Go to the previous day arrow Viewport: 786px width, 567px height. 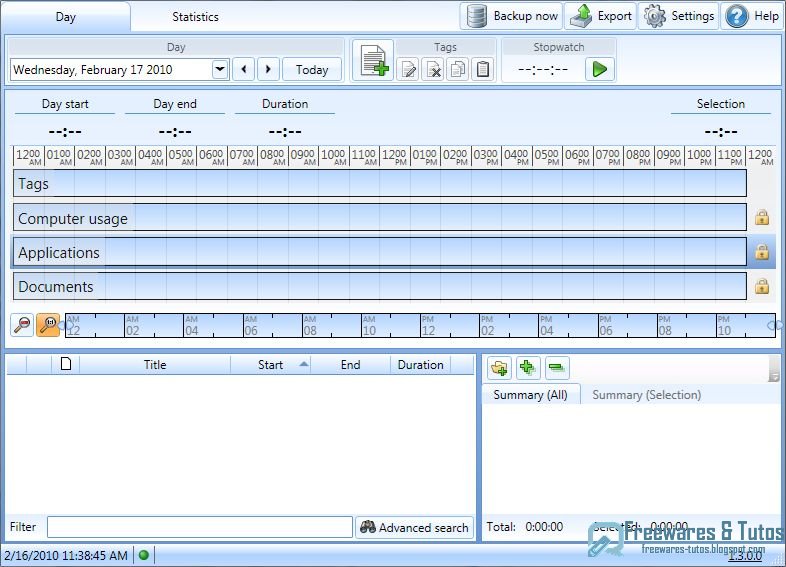click(244, 69)
